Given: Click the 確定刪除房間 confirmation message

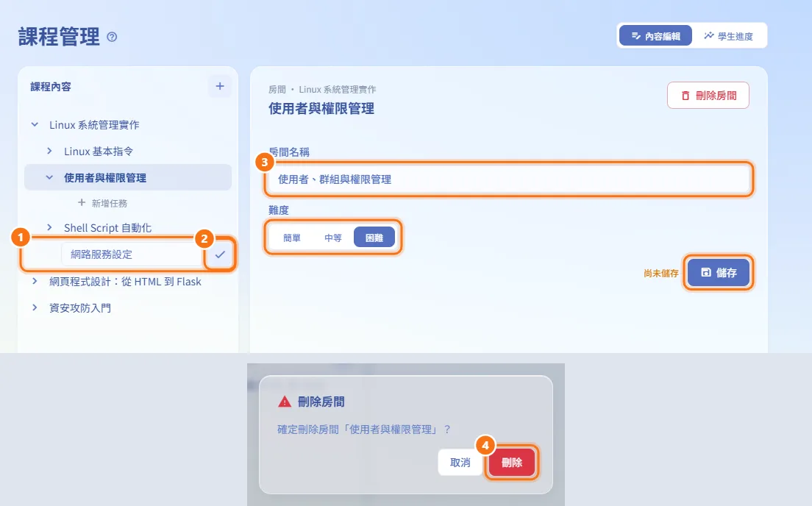Looking at the screenshot, I should (364, 430).
